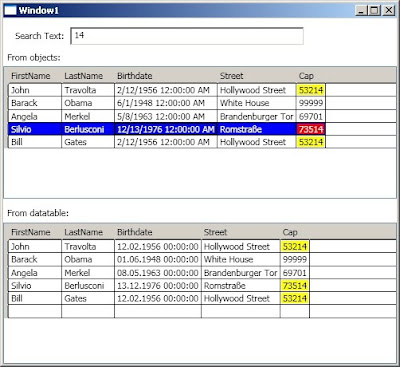Screen dimensions: 400x367
Task: Sort datatable grid by FirstName header
Action: (35, 232)
